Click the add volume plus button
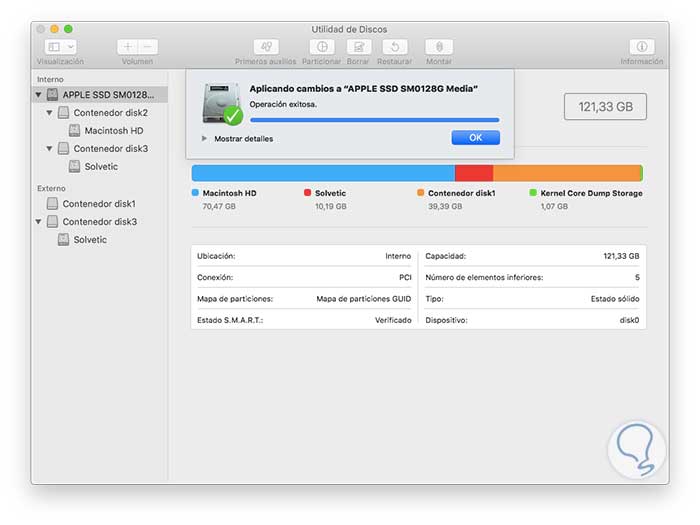The image size is (700, 525). [x=128, y=47]
